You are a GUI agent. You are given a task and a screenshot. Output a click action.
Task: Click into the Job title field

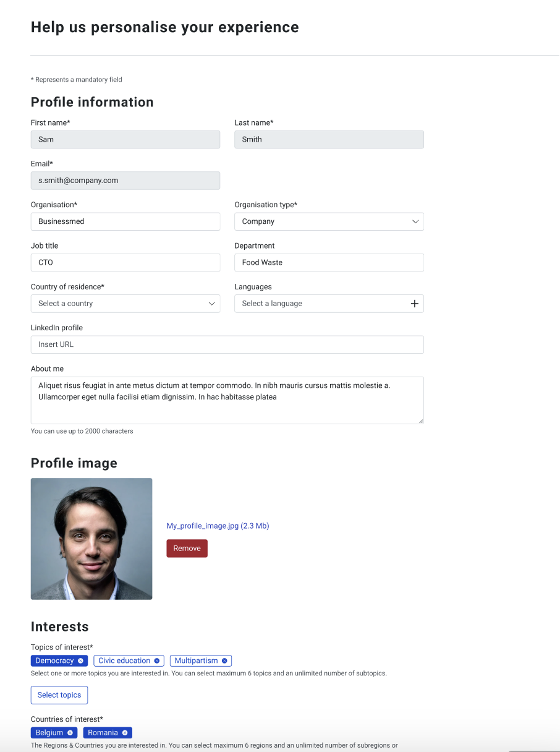[125, 262]
